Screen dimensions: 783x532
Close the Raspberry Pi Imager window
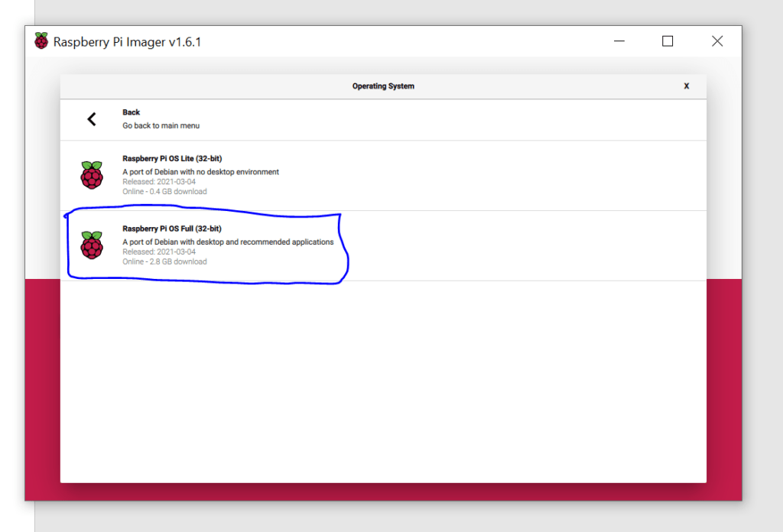pos(717,41)
